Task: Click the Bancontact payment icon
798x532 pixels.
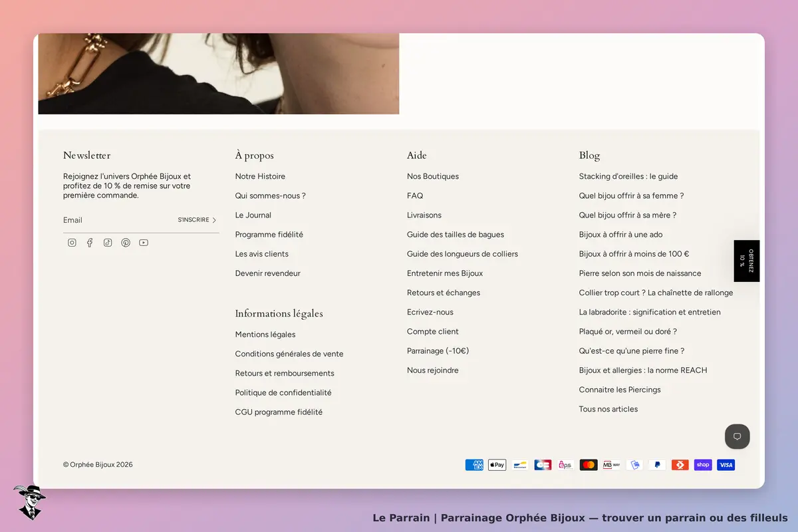Action: (x=520, y=465)
